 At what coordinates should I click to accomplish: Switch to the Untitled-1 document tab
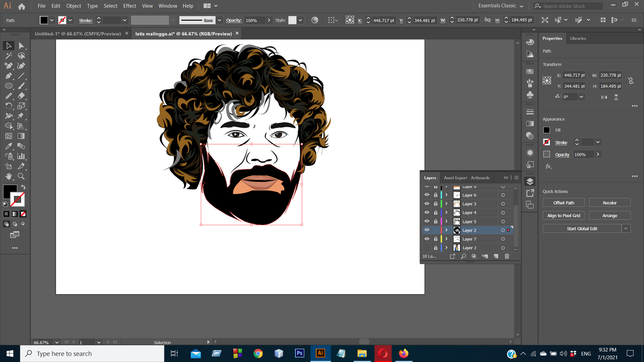[x=77, y=34]
